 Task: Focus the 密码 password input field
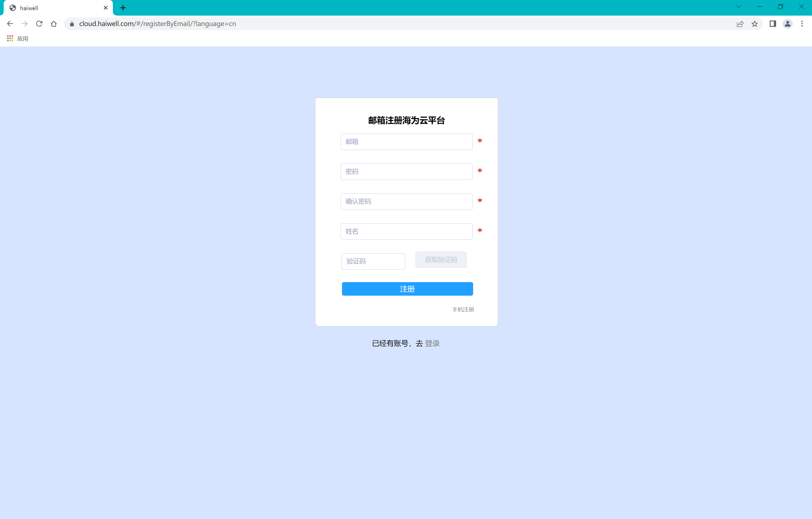tap(407, 172)
